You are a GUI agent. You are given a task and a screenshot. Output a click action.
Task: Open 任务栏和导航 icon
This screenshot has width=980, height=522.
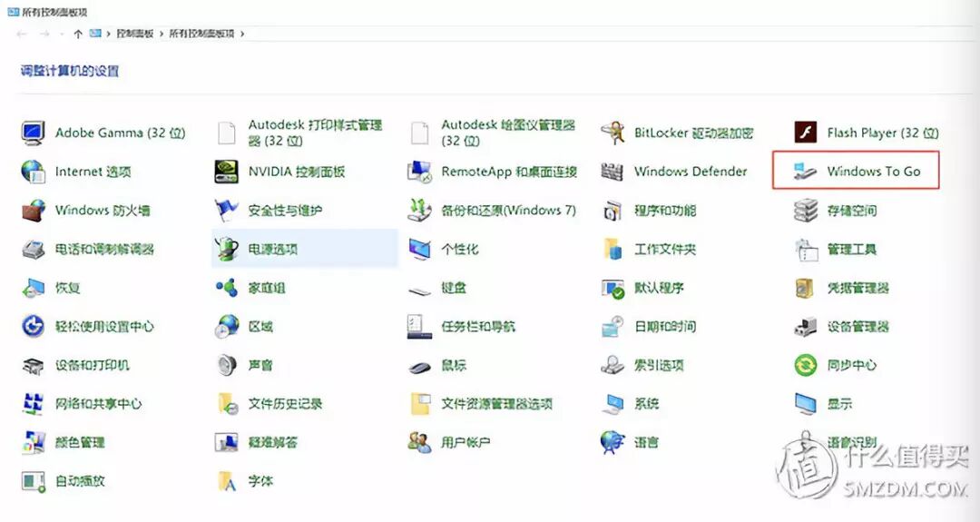tap(419, 326)
